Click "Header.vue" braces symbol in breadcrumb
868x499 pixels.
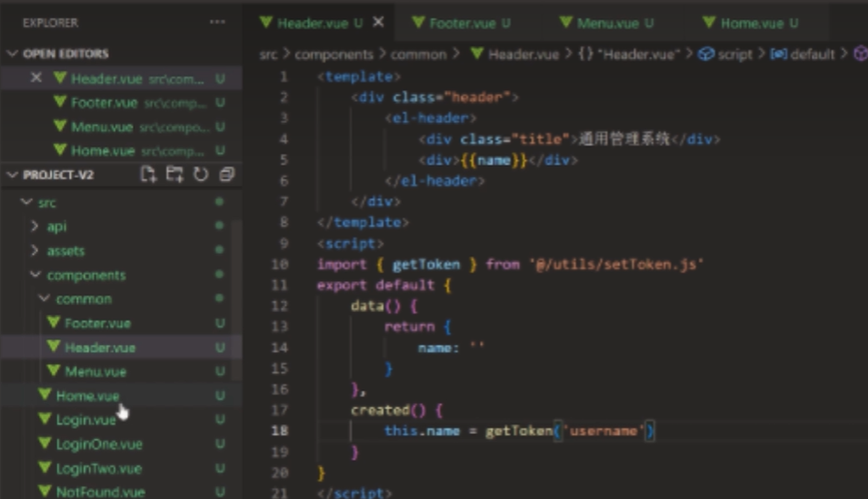pos(629,54)
